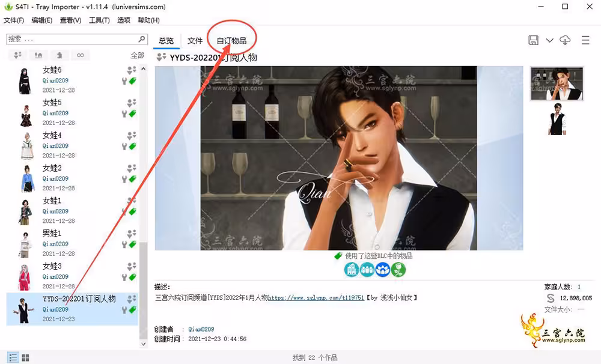The height and width of the screenshot is (364, 601).
Task: Click the infinity filter icon
Action: [x=80, y=55]
